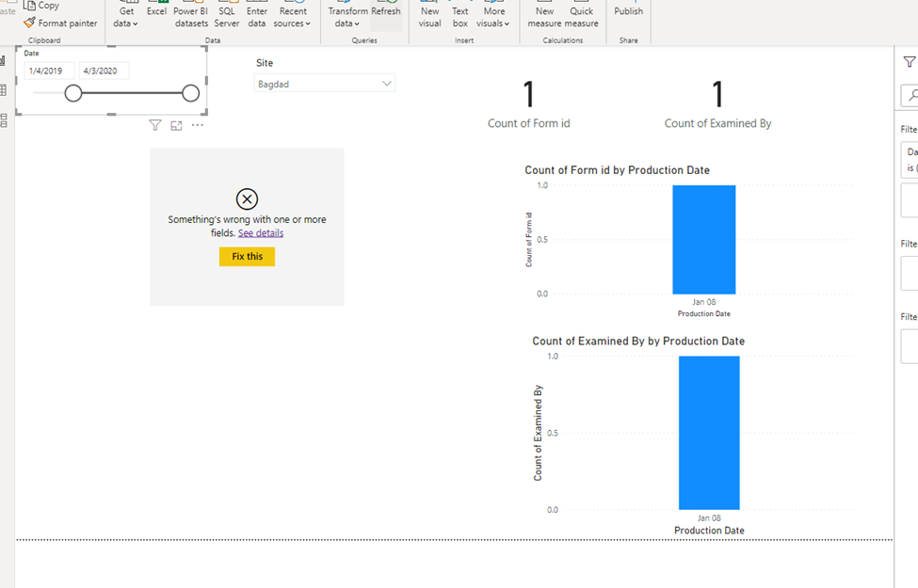Click the left date slider handle
918x588 pixels.
pyautogui.click(x=73, y=93)
